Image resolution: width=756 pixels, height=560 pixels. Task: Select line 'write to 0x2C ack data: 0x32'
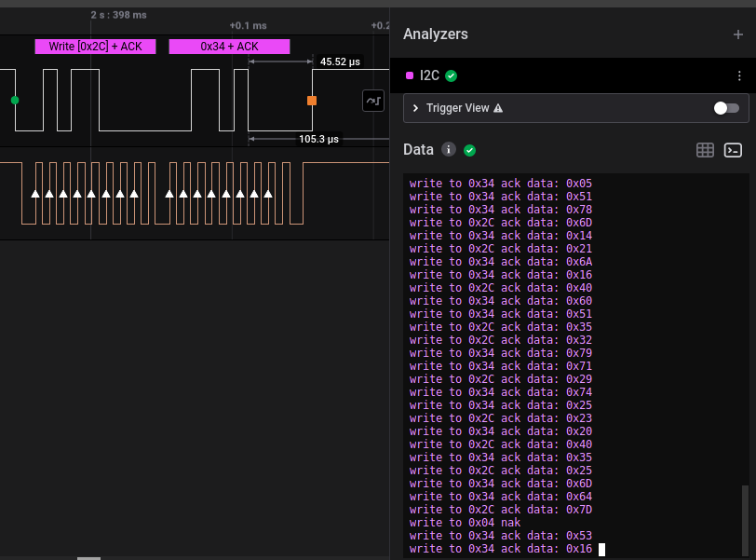pyautogui.click(x=501, y=339)
